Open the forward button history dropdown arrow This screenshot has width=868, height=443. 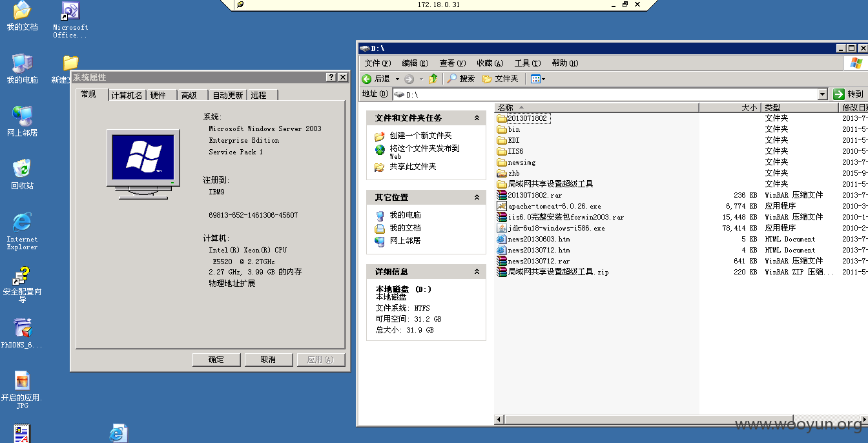click(x=421, y=79)
